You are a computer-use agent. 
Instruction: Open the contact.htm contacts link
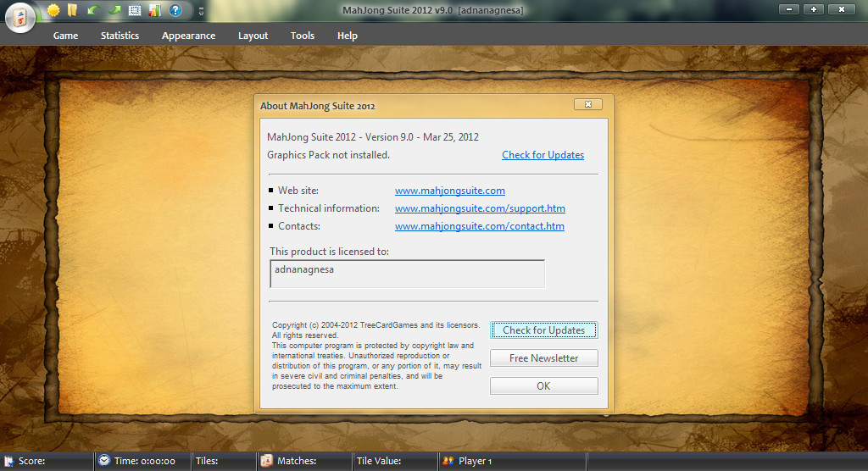coord(480,226)
